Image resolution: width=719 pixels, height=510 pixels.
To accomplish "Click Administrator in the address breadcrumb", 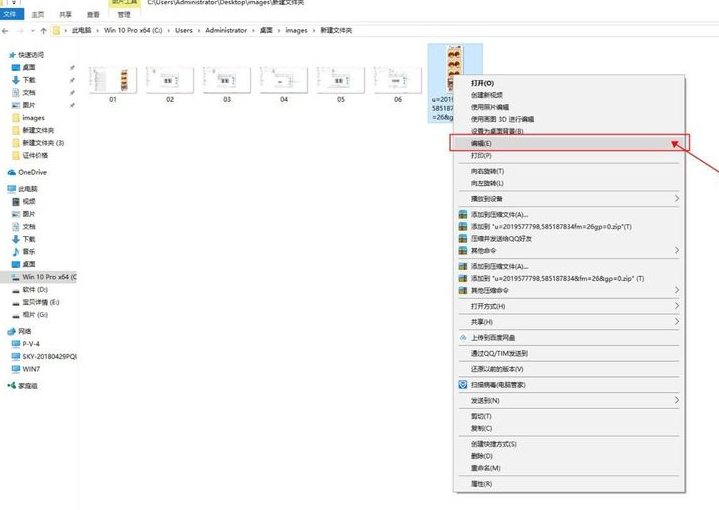I will (x=227, y=31).
